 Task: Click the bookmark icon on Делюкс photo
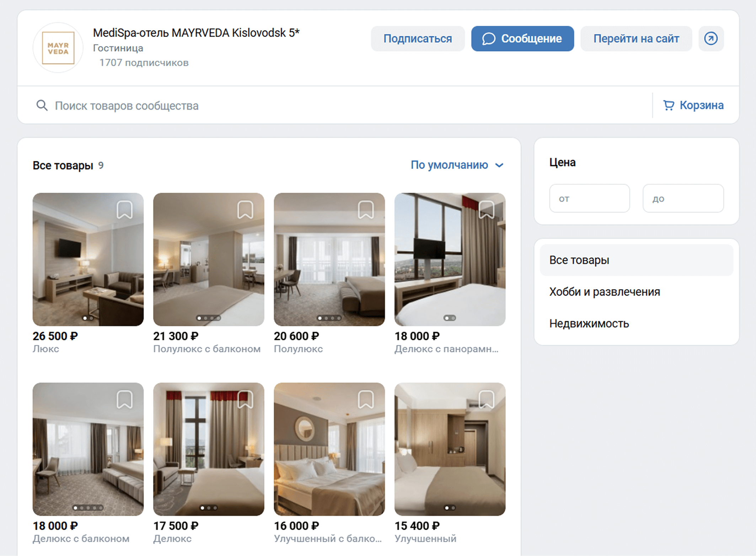tap(245, 400)
